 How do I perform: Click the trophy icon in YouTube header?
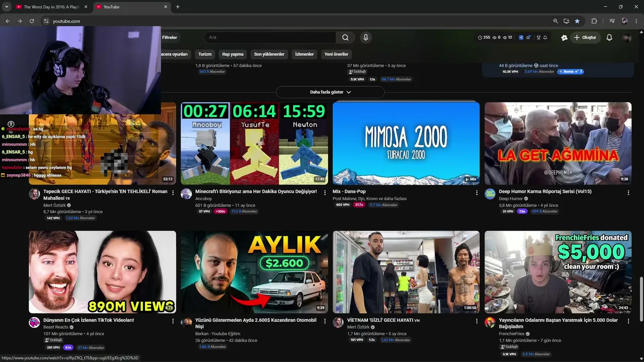[x=538, y=38]
